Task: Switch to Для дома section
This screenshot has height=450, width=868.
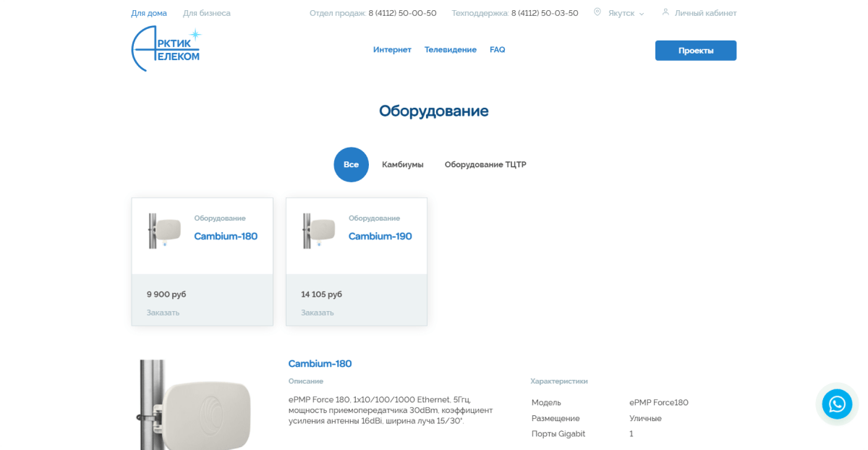Action: click(149, 13)
